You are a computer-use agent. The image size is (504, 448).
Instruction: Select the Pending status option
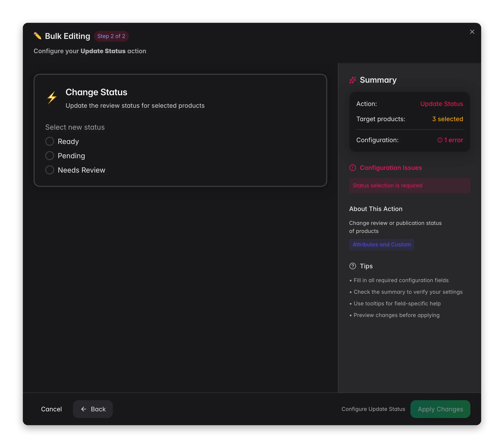(x=49, y=156)
